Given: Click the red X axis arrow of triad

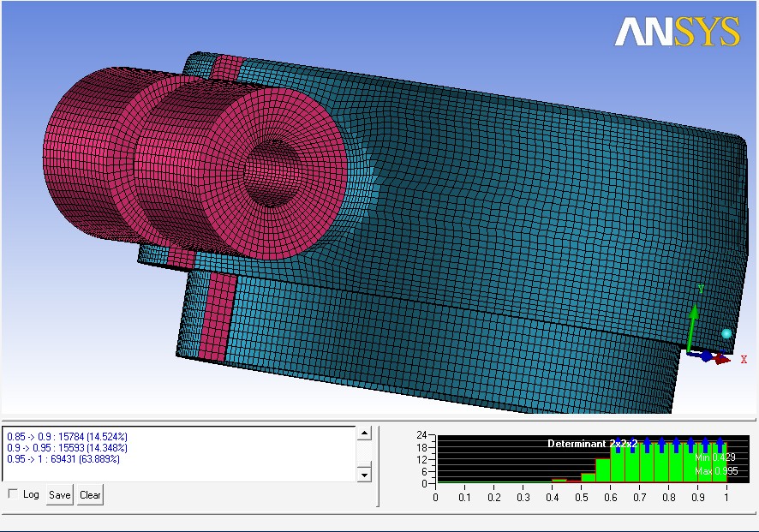Looking at the screenshot, I should [724, 359].
